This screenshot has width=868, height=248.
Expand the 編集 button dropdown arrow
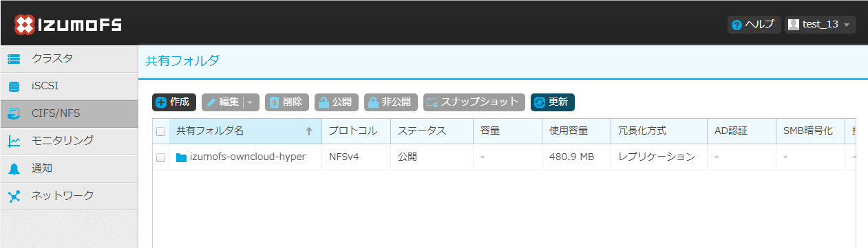click(251, 102)
